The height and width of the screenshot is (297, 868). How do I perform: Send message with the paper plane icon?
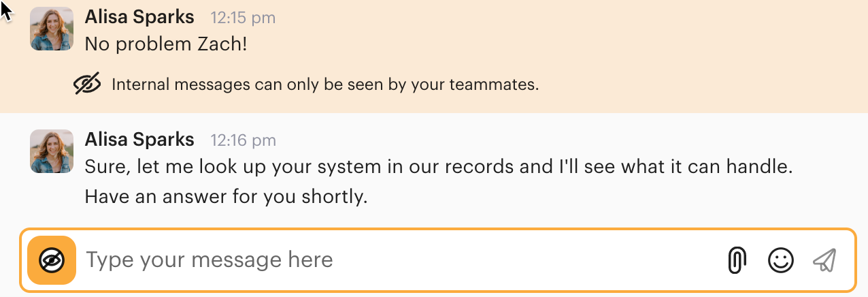click(824, 260)
